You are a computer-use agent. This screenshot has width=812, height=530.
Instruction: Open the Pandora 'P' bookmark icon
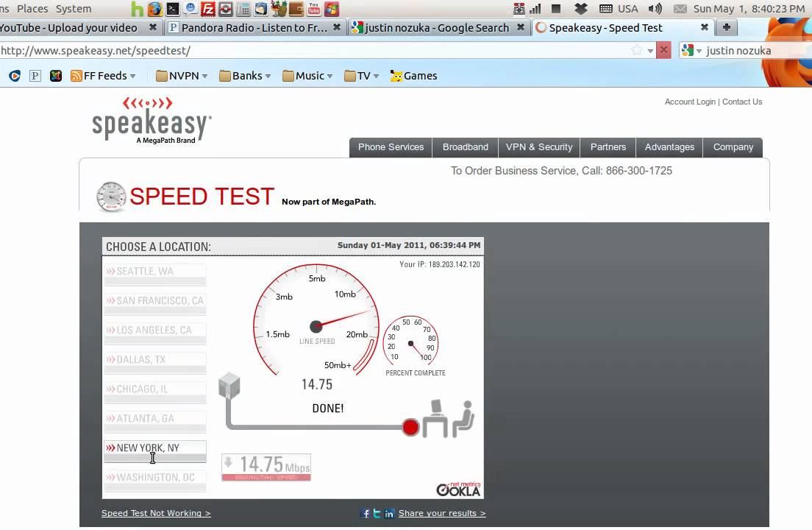[x=35, y=76]
